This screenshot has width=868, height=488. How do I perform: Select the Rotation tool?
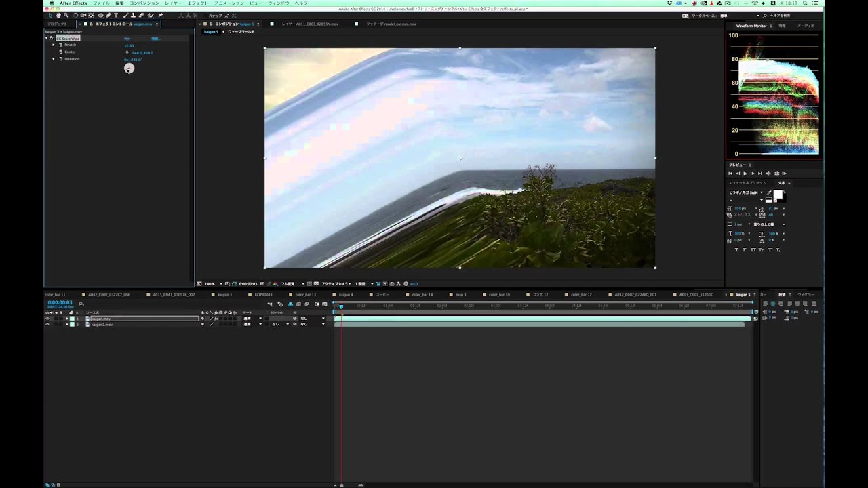[75, 15]
